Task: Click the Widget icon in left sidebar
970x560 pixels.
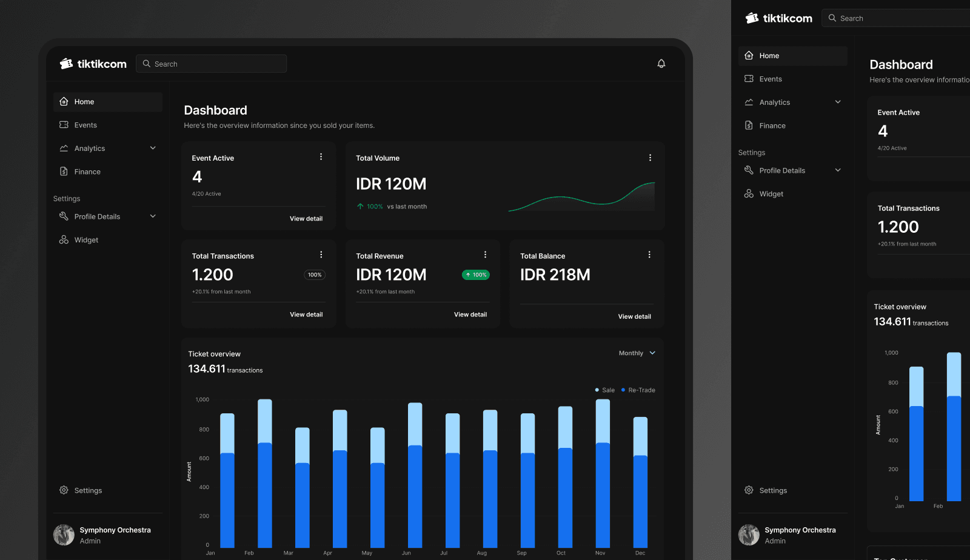Action: tap(64, 240)
